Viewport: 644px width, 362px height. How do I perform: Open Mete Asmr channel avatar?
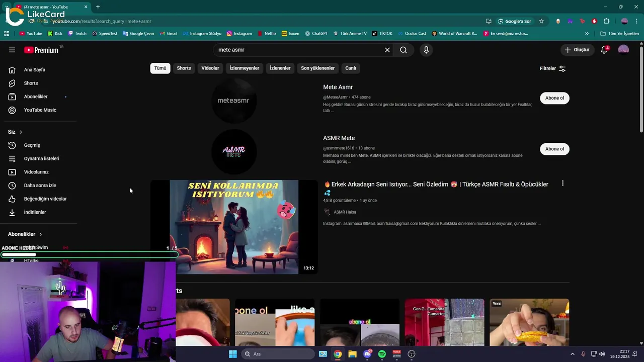tap(234, 101)
